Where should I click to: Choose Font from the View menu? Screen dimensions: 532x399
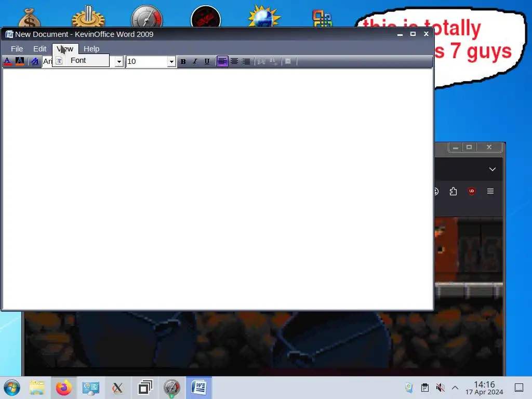click(x=81, y=60)
